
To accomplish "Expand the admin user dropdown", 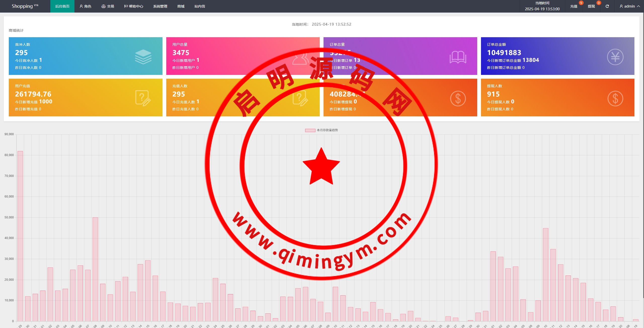I will [x=629, y=6].
